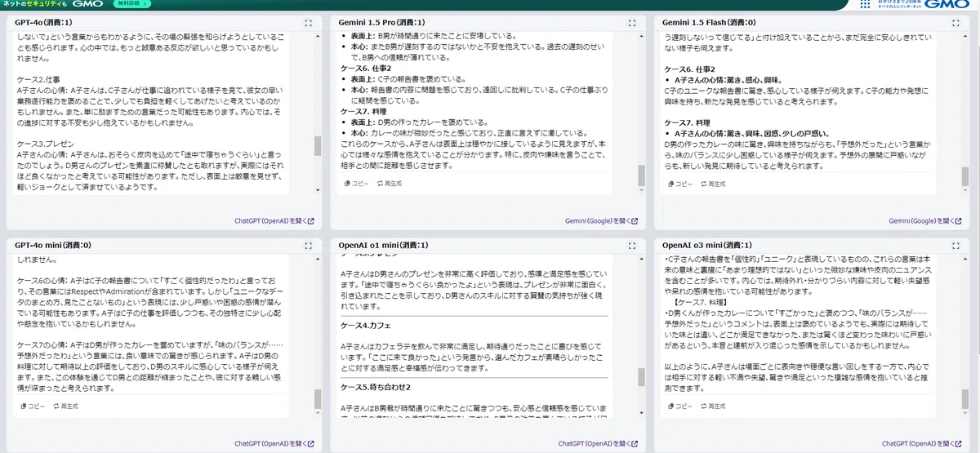Regenerate the Gemini 1.5 Pro response
Viewport: 980px width, 453px height.
coord(390,184)
